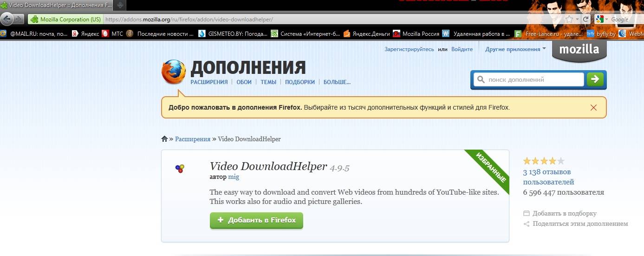This screenshot has width=644, height=256.
Task: Open the ОБОИ menu item
Action: (x=244, y=82)
